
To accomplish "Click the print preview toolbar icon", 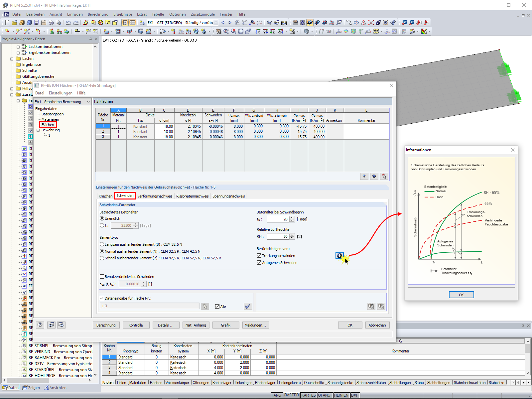I will 59,23.
